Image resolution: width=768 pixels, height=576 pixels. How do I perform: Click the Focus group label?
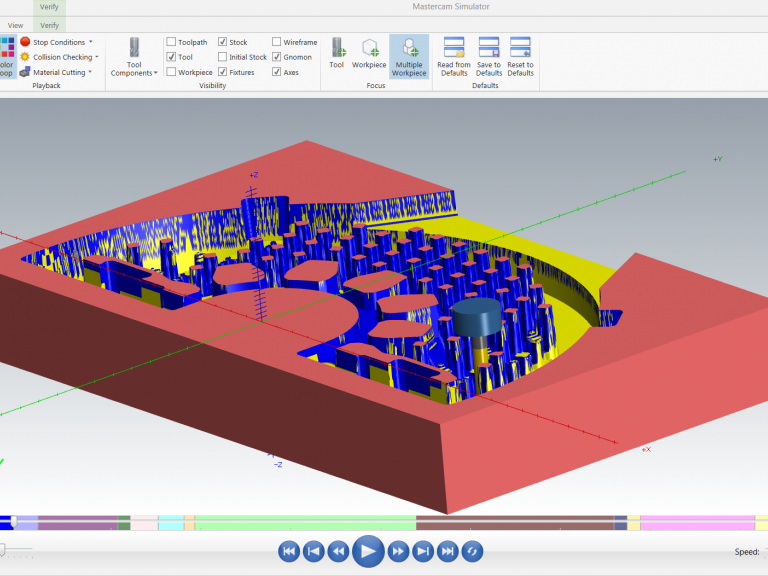tap(376, 85)
